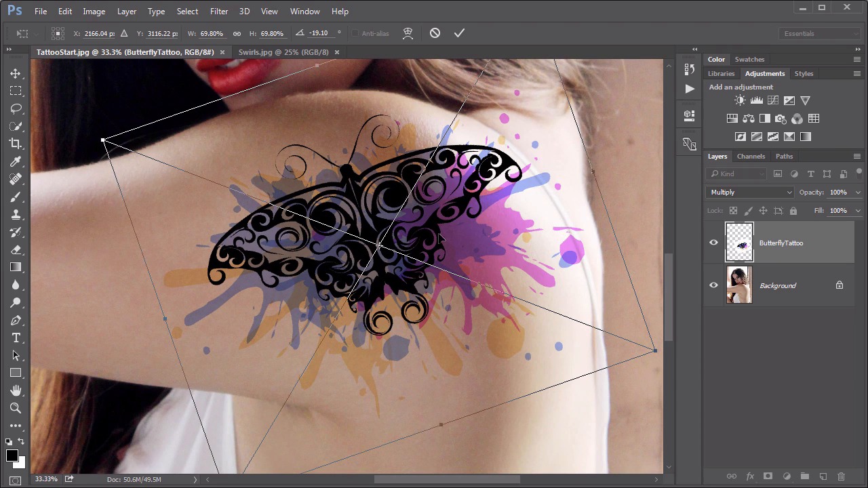Switch to warp mode icon

tap(408, 33)
